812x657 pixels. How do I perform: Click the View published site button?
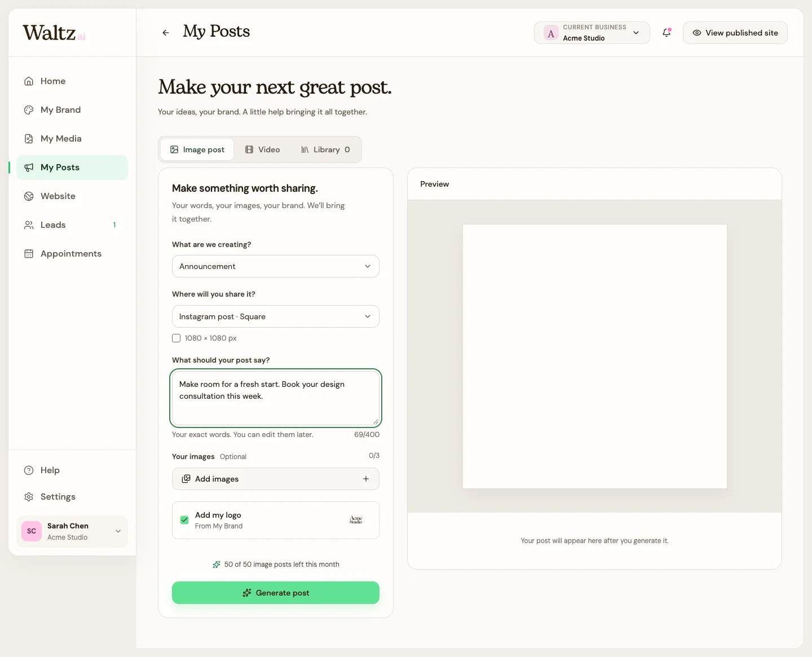(735, 33)
